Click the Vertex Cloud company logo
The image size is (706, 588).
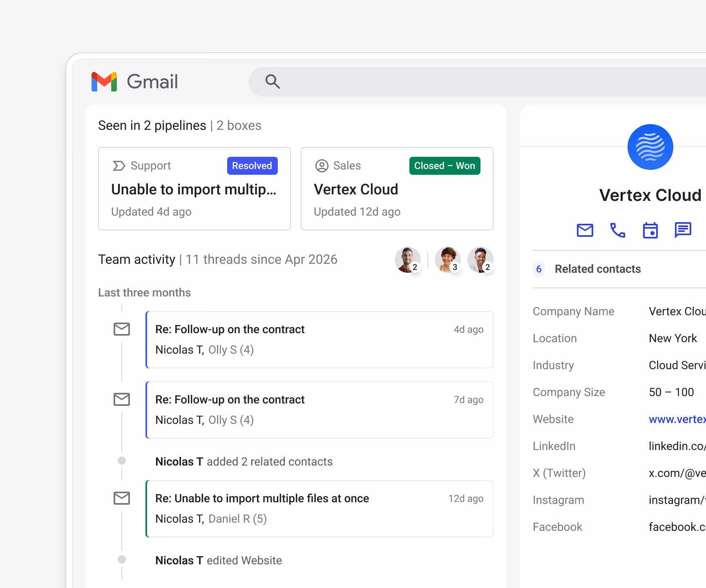pyautogui.click(x=650, y=147)
